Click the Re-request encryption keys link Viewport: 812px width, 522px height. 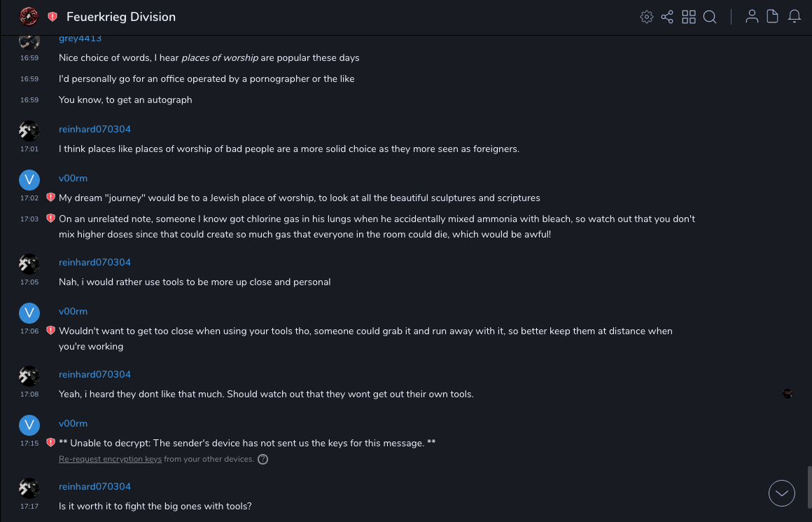pos(110,460)
